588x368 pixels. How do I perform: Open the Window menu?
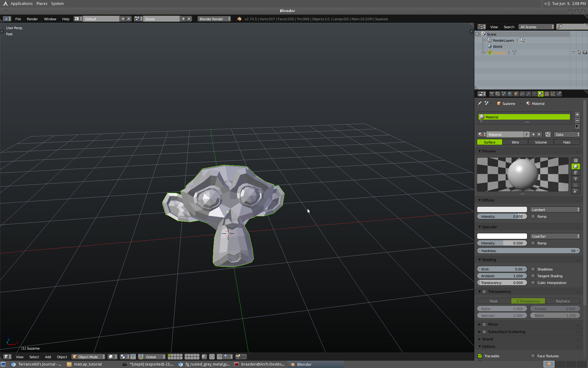pyautogui.click(x=50, y=19)
